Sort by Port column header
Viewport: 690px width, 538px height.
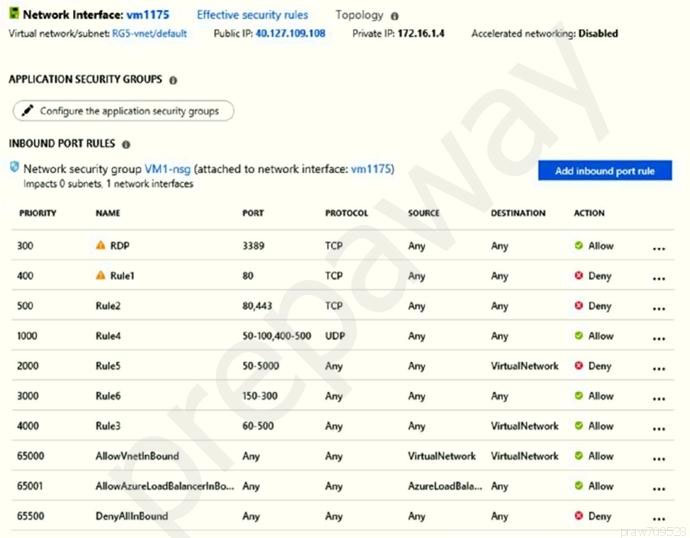[x=253, y=213]
